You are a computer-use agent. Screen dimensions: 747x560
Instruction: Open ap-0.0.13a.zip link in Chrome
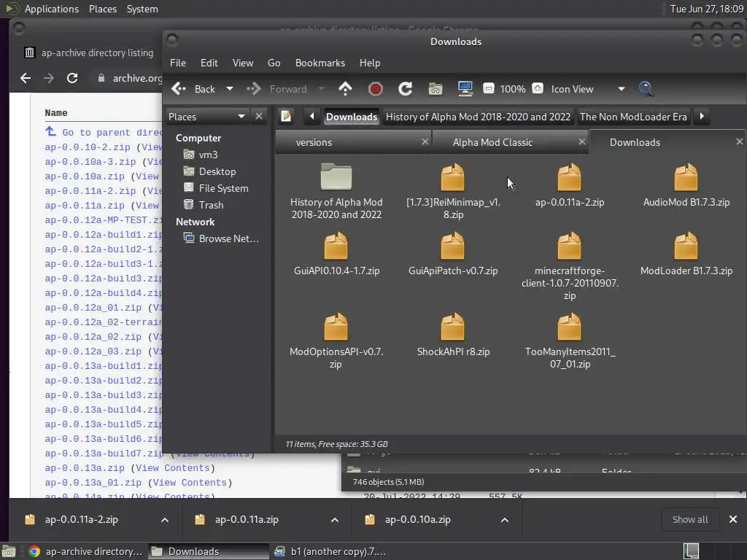(85, 468)
